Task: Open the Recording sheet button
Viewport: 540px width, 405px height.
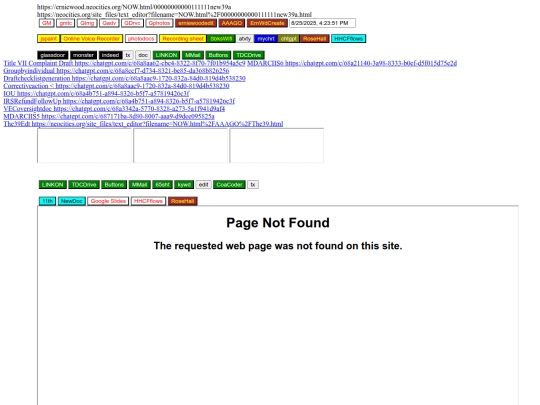Action: click(x=183, y=39)
